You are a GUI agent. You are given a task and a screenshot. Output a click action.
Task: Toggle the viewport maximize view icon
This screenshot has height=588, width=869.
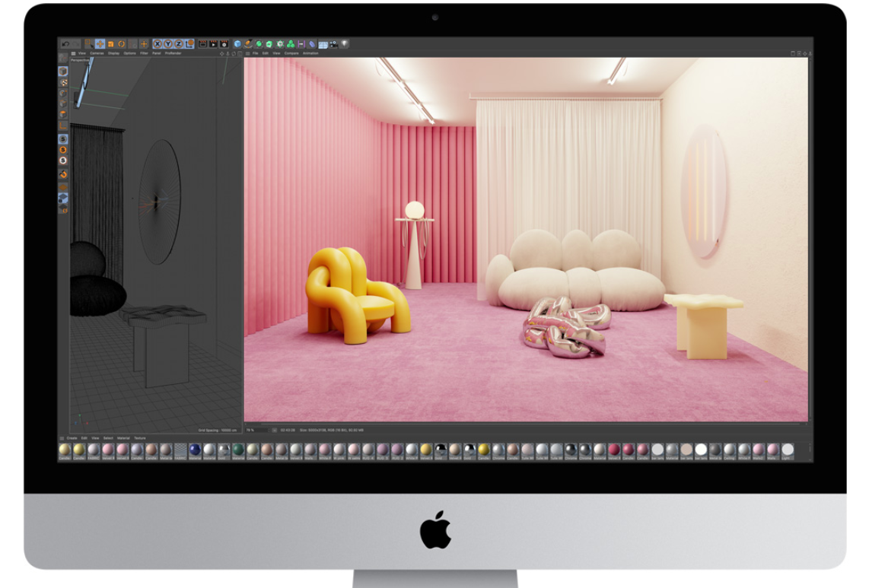point(240,54)
